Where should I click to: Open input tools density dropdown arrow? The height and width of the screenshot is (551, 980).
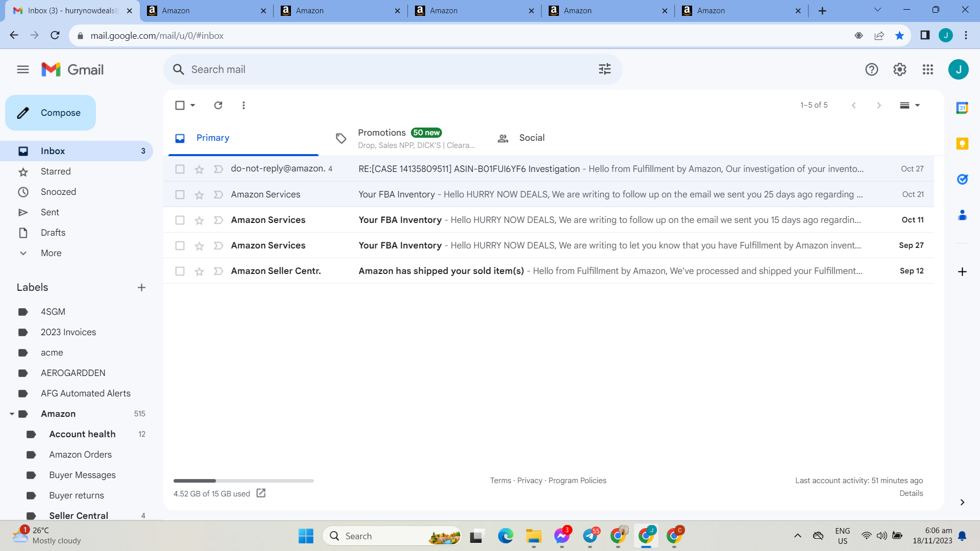(x=917, y=105)
